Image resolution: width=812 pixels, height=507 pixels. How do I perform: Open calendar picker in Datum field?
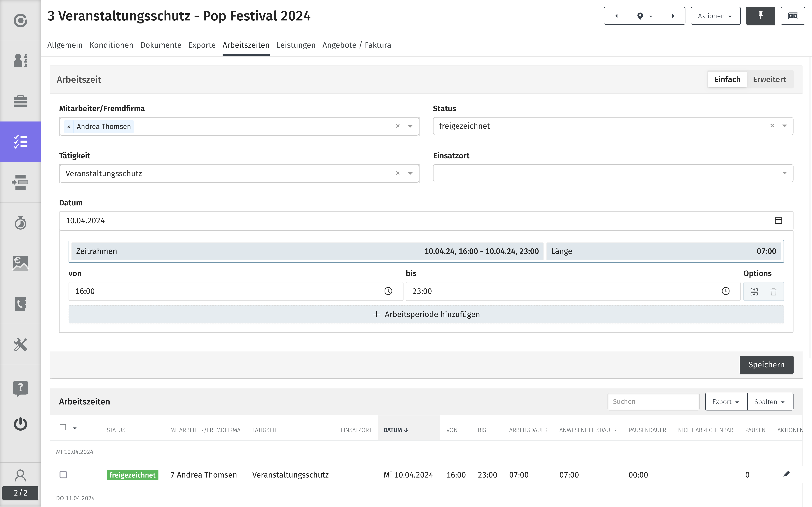click(x=778, y=220)
